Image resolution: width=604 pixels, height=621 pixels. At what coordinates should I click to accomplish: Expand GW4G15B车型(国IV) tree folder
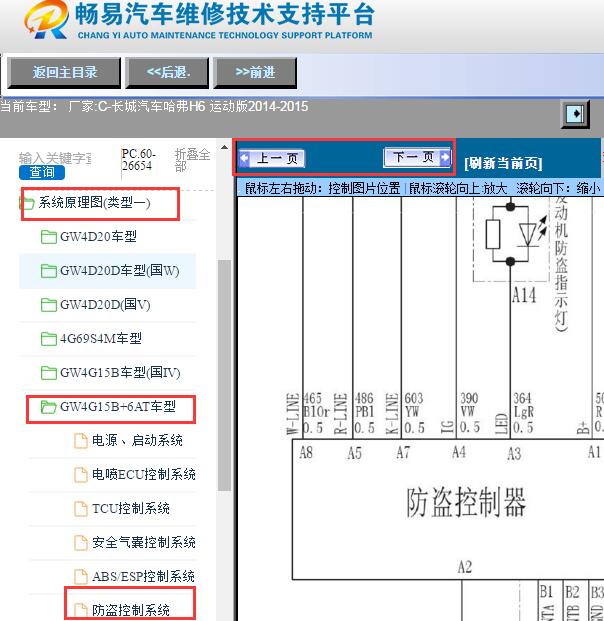tap(120, 373)
